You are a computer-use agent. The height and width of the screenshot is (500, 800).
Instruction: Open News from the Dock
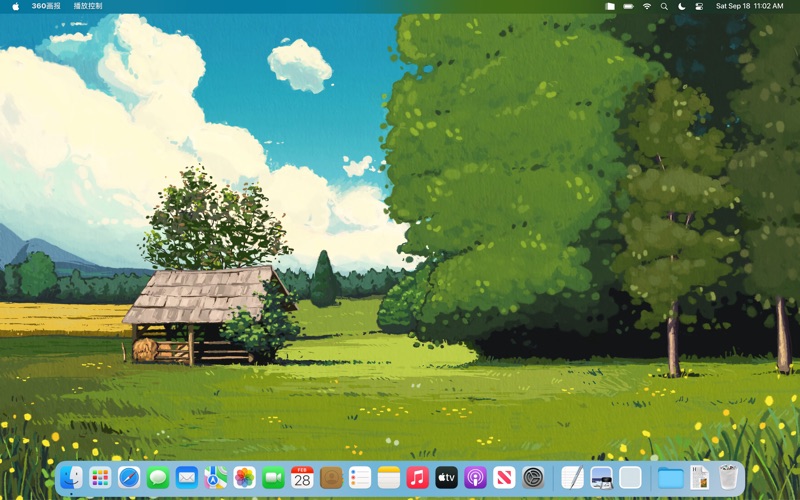[504, 478]
